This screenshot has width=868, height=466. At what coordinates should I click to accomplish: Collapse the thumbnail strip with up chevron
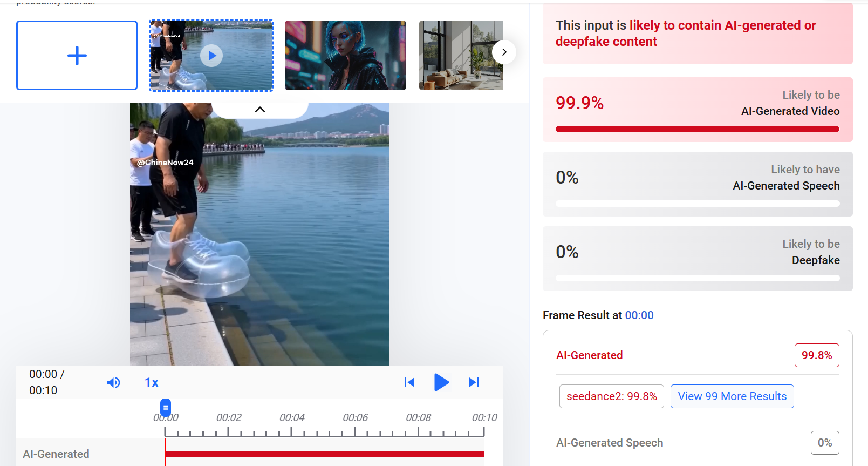260,109
